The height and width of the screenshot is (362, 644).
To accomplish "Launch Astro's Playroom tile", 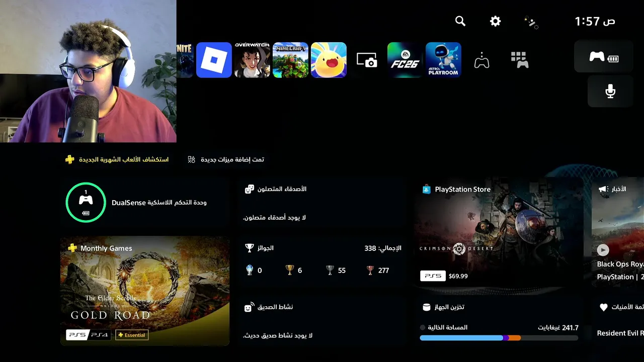I will pos(443,60).
